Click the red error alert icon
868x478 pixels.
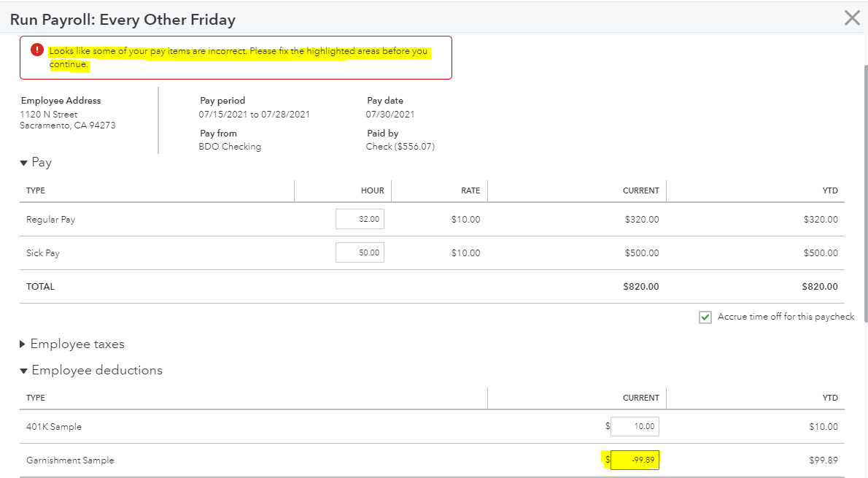click(x=36, y=50)
